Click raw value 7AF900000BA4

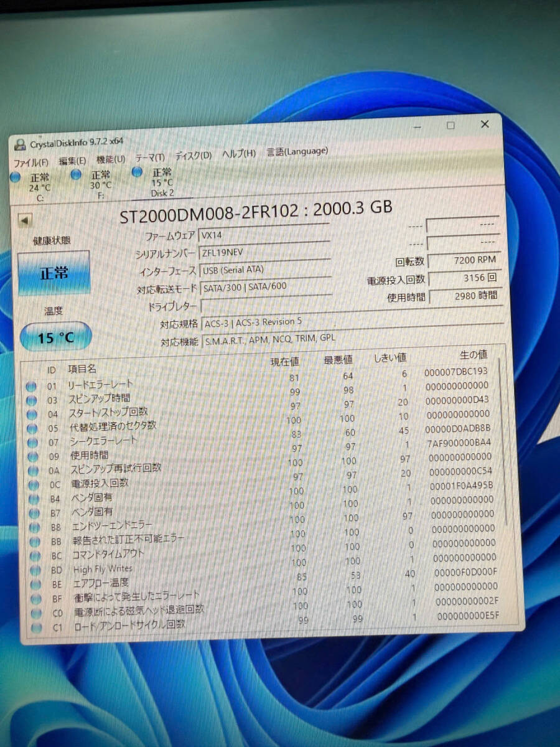pos(458,443)
